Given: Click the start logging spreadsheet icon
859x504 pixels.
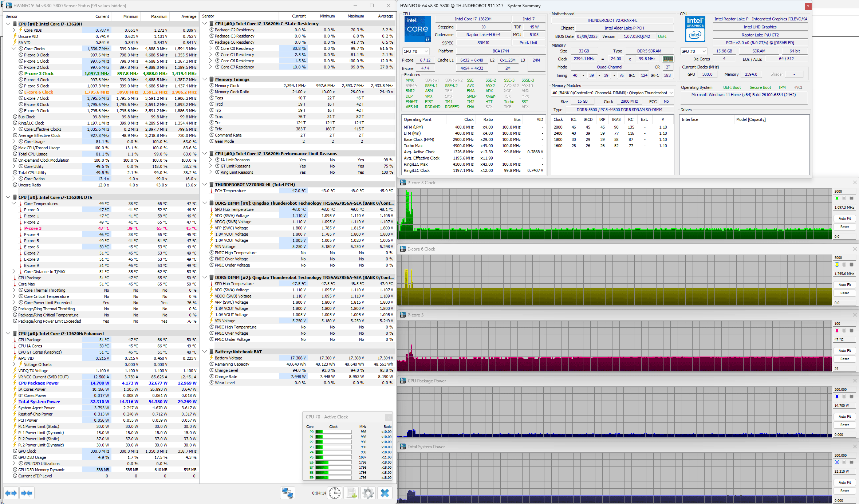Looking at the screenshot, I should (352, 493).
